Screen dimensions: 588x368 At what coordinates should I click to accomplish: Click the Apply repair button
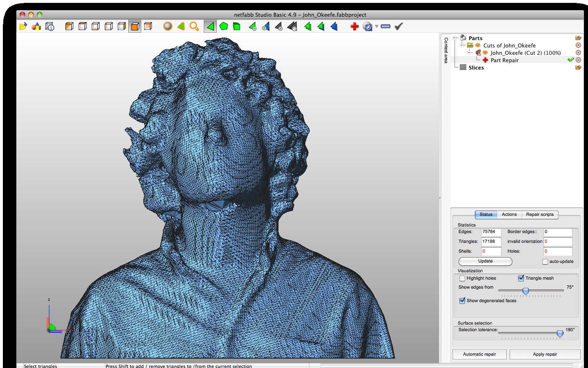(545, 355)
